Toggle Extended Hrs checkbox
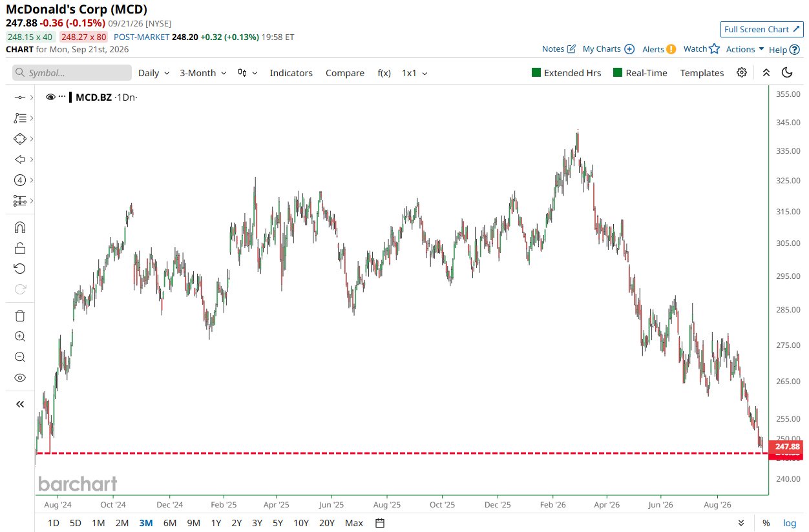This screenshot has height=532, width=809. coord(536,72)
